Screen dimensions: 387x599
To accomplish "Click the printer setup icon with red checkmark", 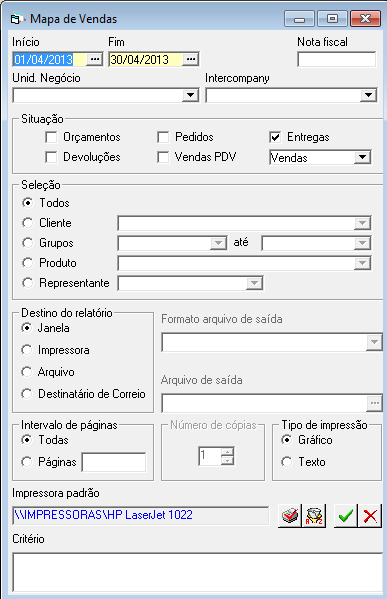I will point(290,516).
